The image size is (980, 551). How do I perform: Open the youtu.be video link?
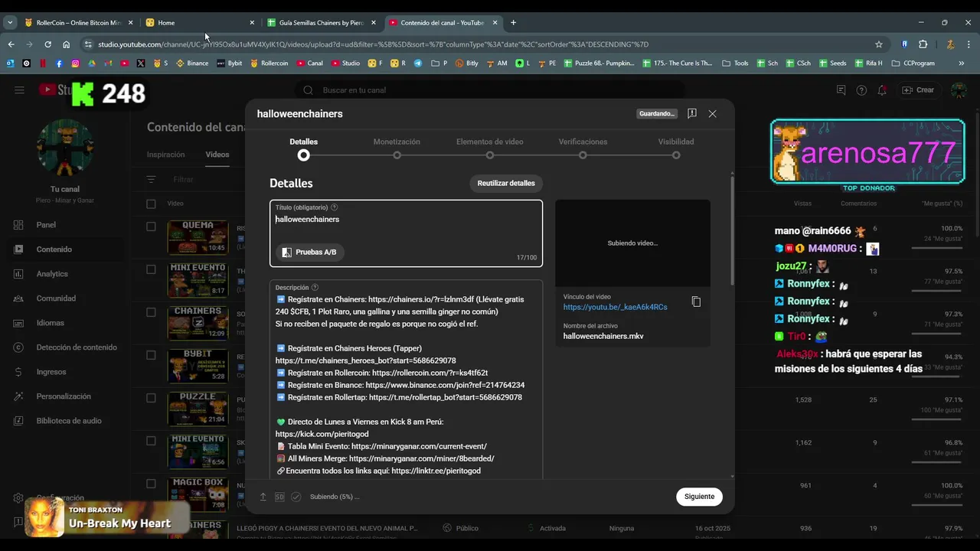click(615, 307)
